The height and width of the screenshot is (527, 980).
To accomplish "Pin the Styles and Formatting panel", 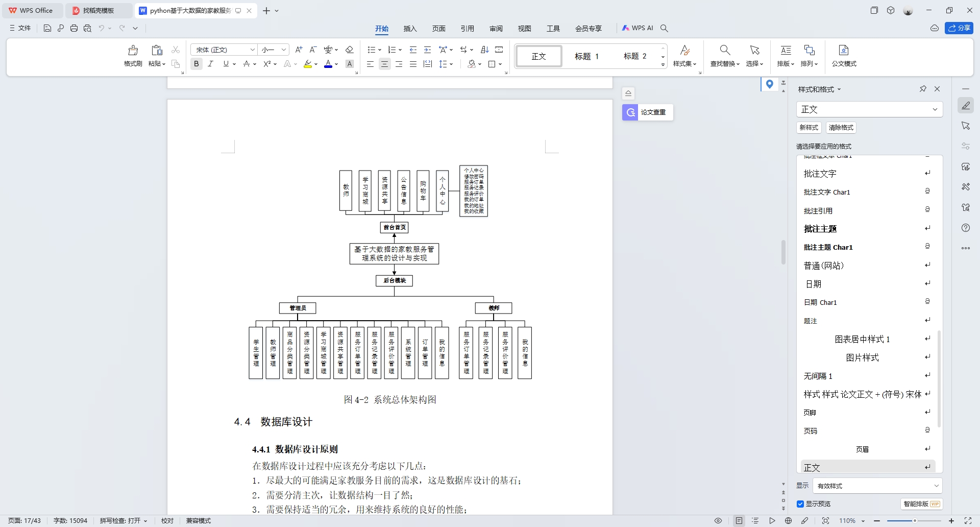I will pos(923,89).
